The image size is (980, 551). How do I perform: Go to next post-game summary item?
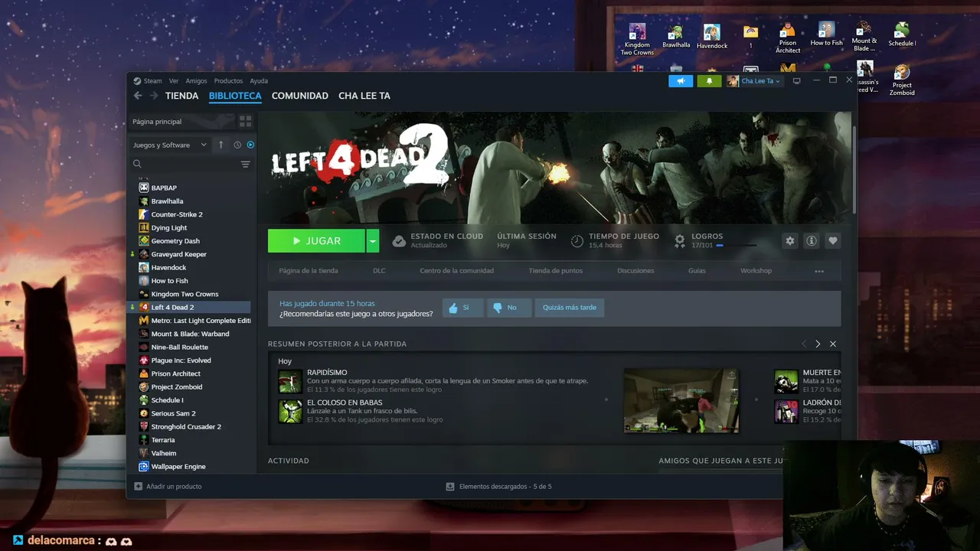818,344
